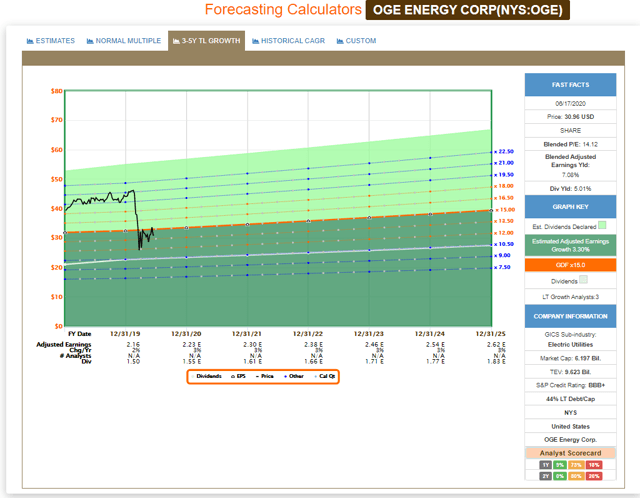640x498 pixels.
Task: Click chart icon beside ESTIMATES
Action: [x=30, y=41]
